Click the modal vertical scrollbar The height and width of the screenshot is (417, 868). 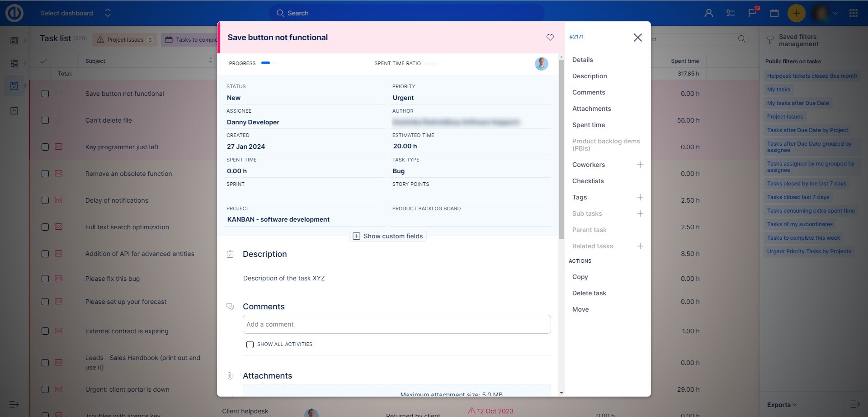(561, 149)
